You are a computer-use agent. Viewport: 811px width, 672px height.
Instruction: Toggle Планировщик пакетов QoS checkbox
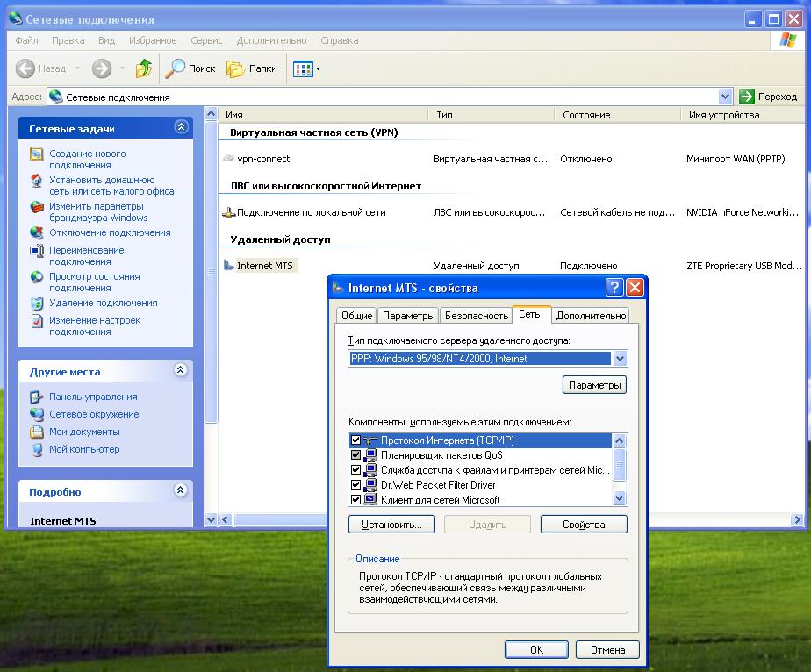click(x=355, y=455)
